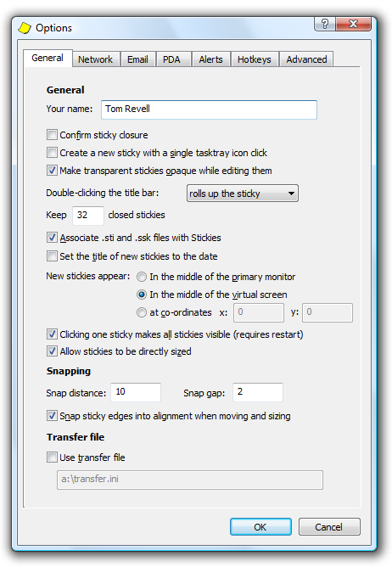
Task: Enable Use transfer file option
Action: 52,457
